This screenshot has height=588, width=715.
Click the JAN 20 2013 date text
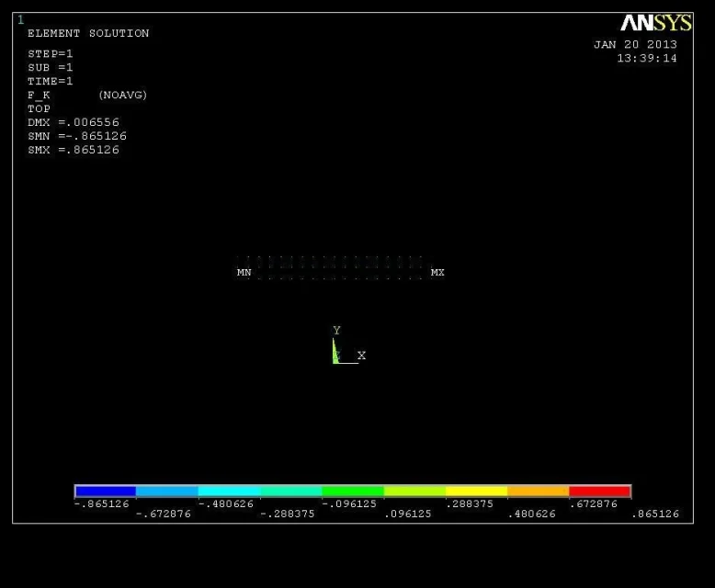pos(635,44)
